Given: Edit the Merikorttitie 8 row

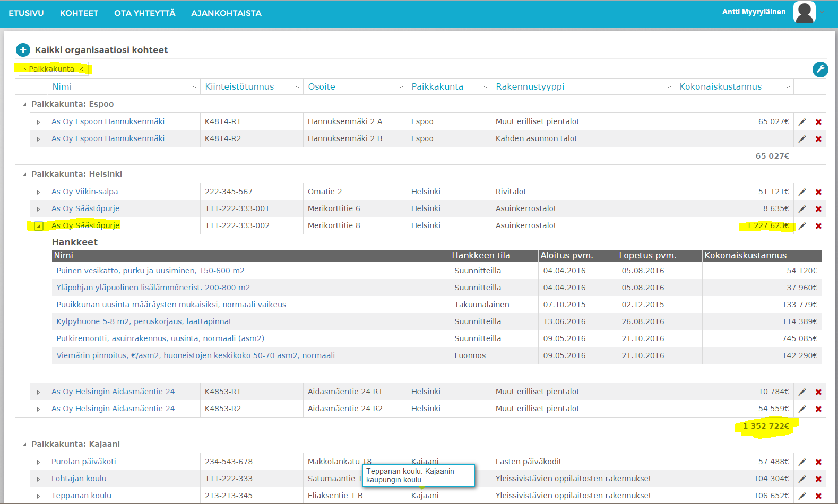Looking at the screenshot, I should click(x=802, y=226).
